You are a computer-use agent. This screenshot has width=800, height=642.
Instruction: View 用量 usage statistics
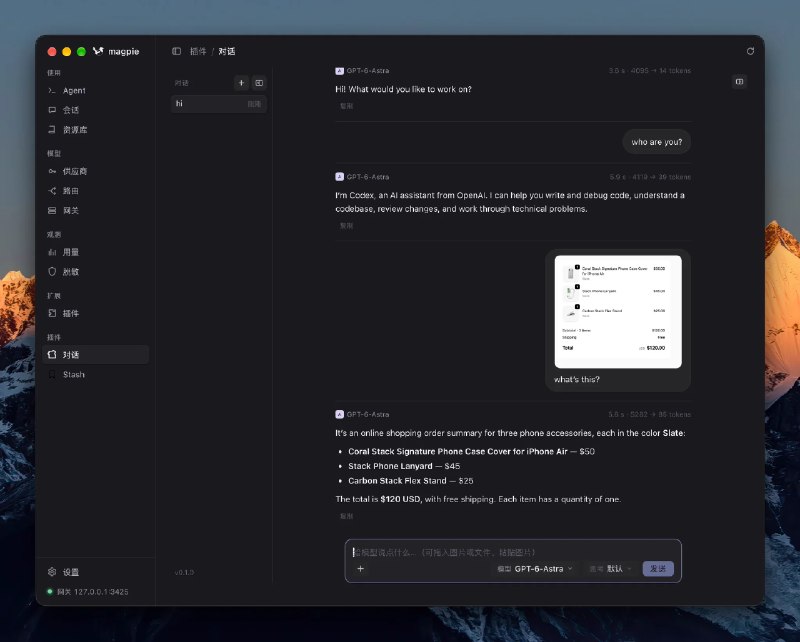pyautogui.click(x=96, y=252)
